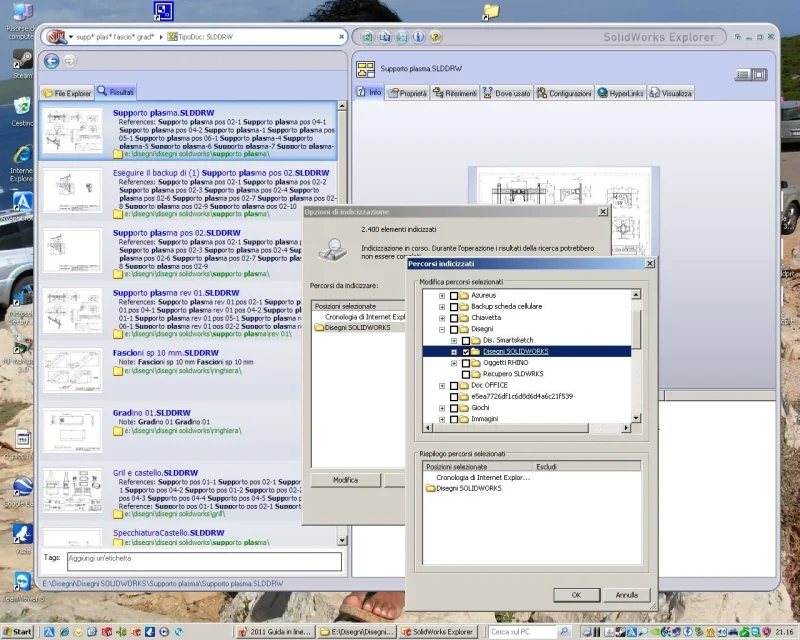Click the folder tree horizontal scrollbar thumb
This screenshot has width=800, height=640.
coord(510,428)
